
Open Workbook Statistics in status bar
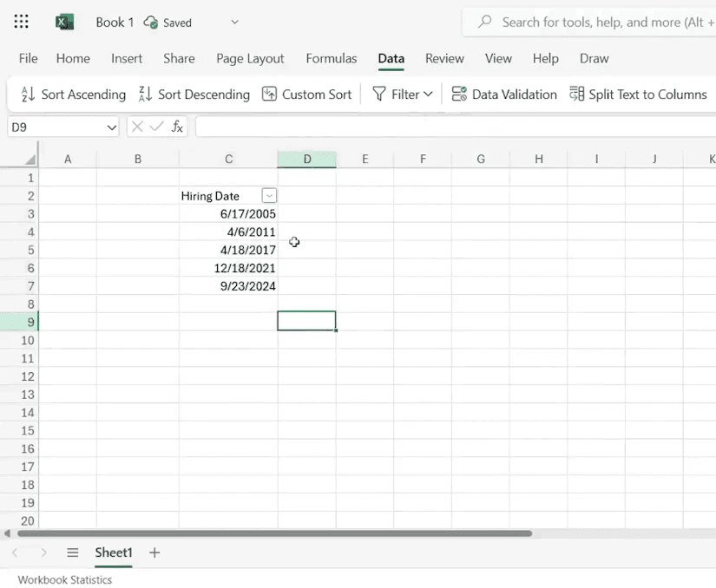(65, 580)
